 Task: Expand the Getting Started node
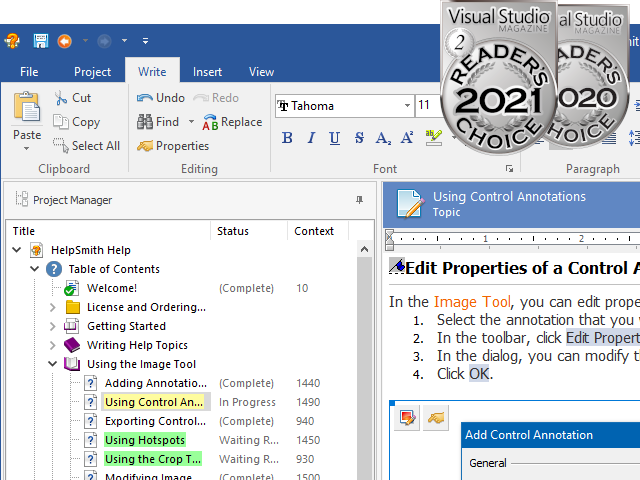[53, 326]
